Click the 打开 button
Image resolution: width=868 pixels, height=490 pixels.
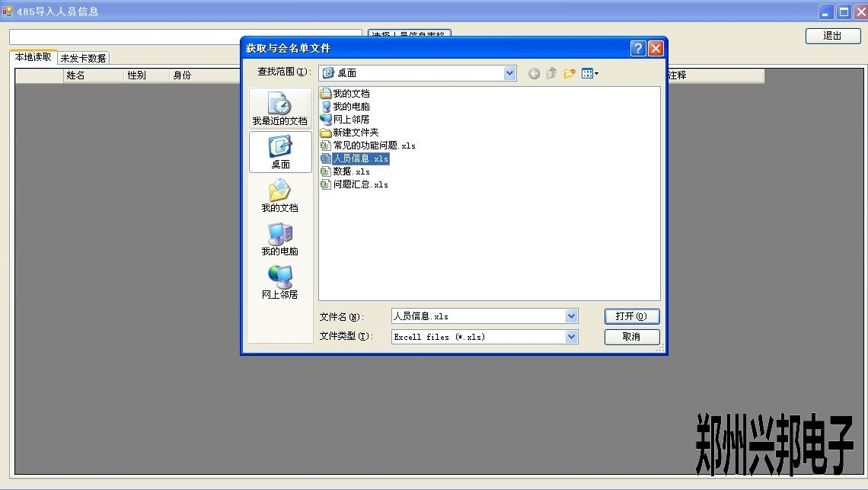pos(631,316)
